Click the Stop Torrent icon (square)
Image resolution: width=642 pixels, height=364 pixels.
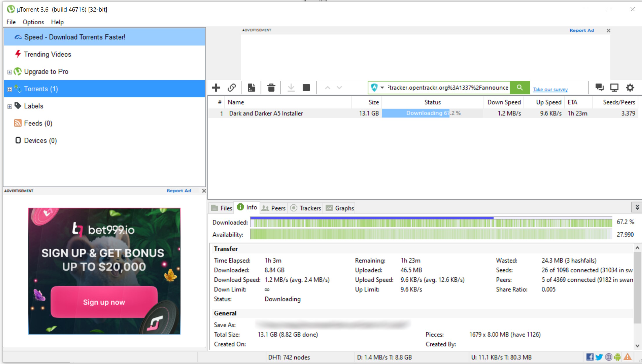point(307,87)
